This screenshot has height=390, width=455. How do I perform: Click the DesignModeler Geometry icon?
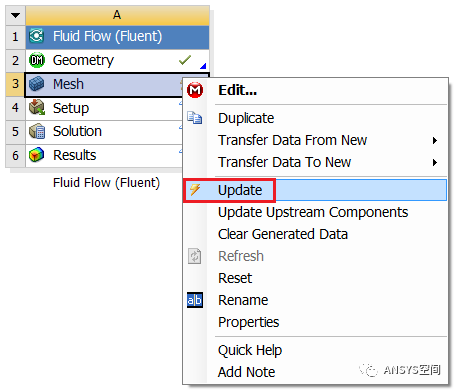tap(37, 60)
